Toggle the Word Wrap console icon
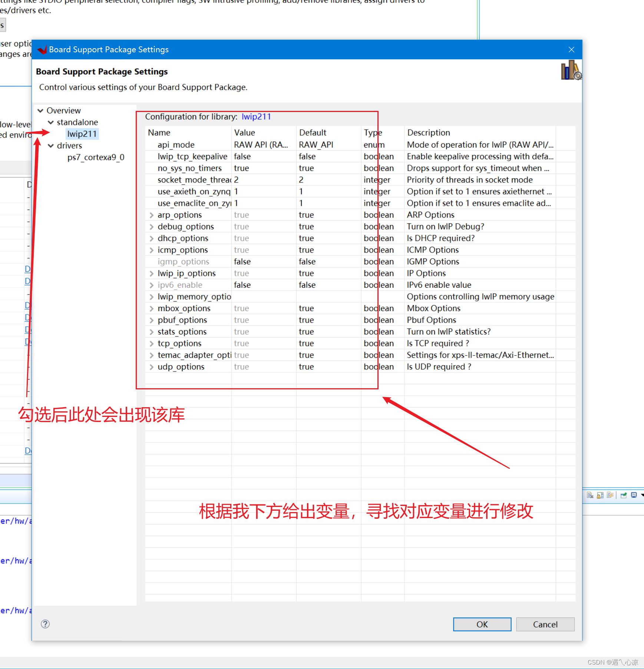 [610, 495]
